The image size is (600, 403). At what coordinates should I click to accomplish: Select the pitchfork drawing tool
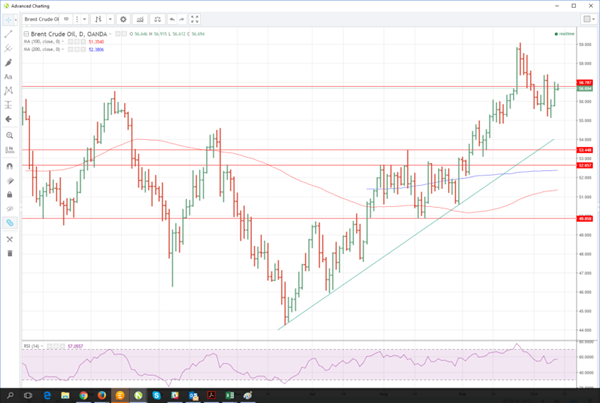click(8, 48)
